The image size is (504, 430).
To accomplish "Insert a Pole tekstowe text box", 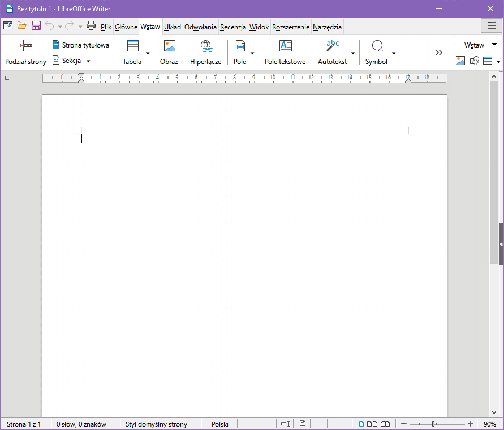I will (x=285, y=46).
